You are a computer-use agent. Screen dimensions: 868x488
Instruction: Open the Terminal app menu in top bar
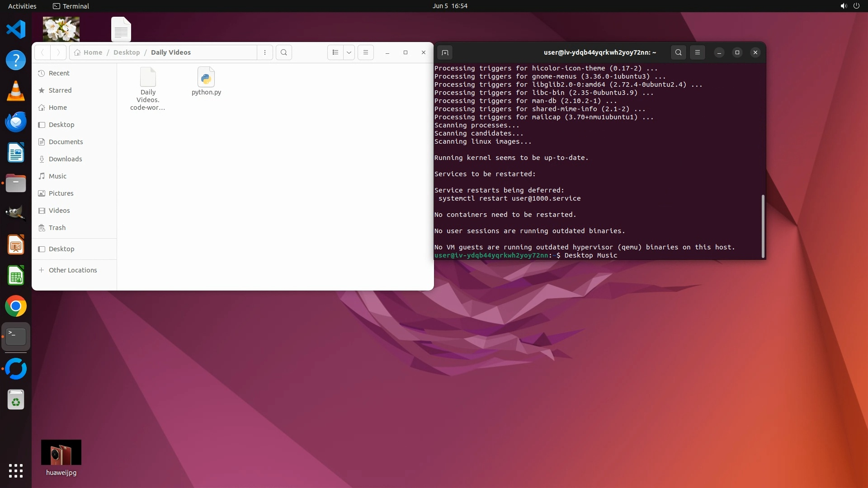71,6
